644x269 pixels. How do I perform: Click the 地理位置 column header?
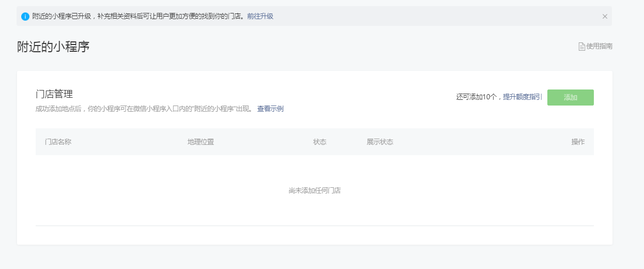tap(201, 142)
